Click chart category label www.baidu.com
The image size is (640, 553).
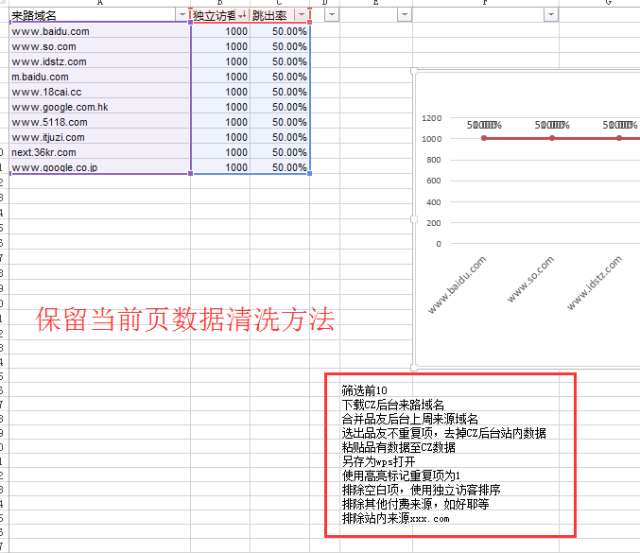(457, 285)
